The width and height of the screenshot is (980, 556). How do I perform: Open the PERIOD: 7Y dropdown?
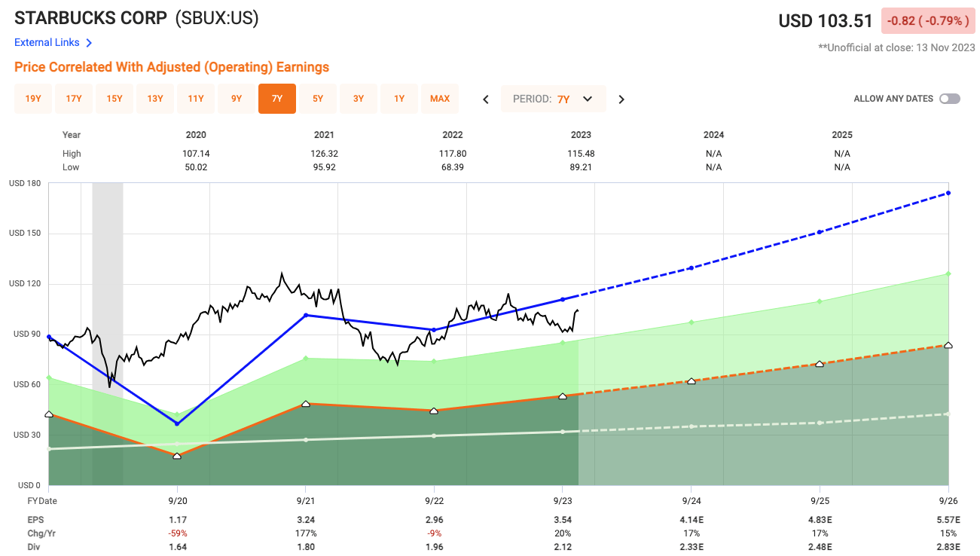pos(554,99)
